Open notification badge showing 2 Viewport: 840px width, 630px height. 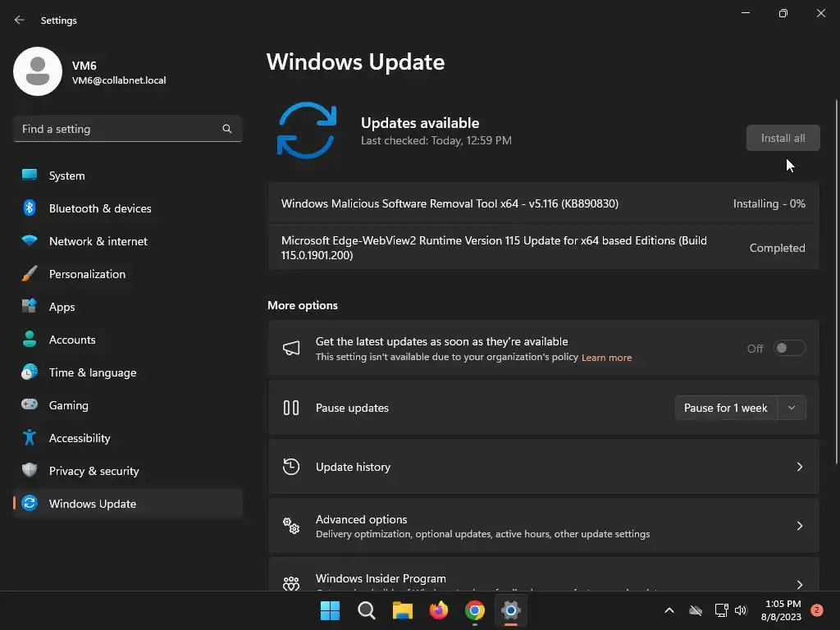[x=817, y=609]
